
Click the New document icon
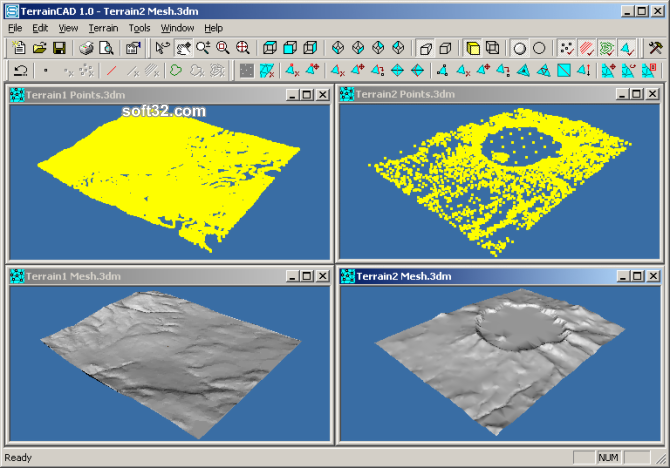pyautogui.click(x=20, y=48)
